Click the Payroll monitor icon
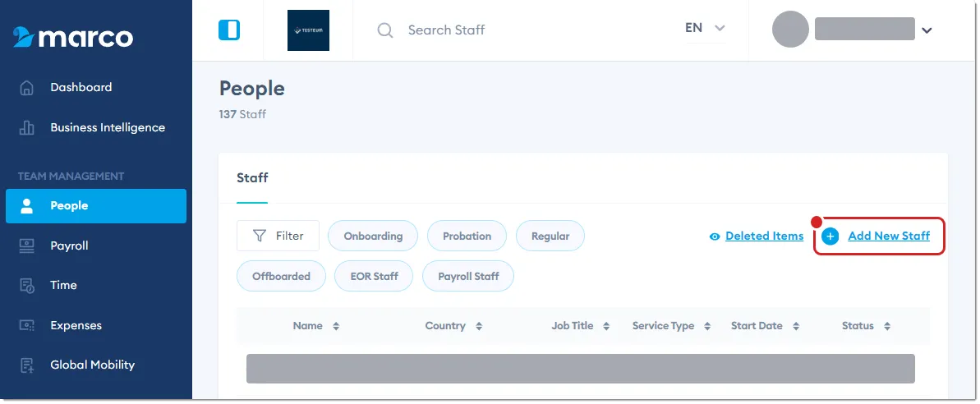The image size is (980, 404). (27, 246)
